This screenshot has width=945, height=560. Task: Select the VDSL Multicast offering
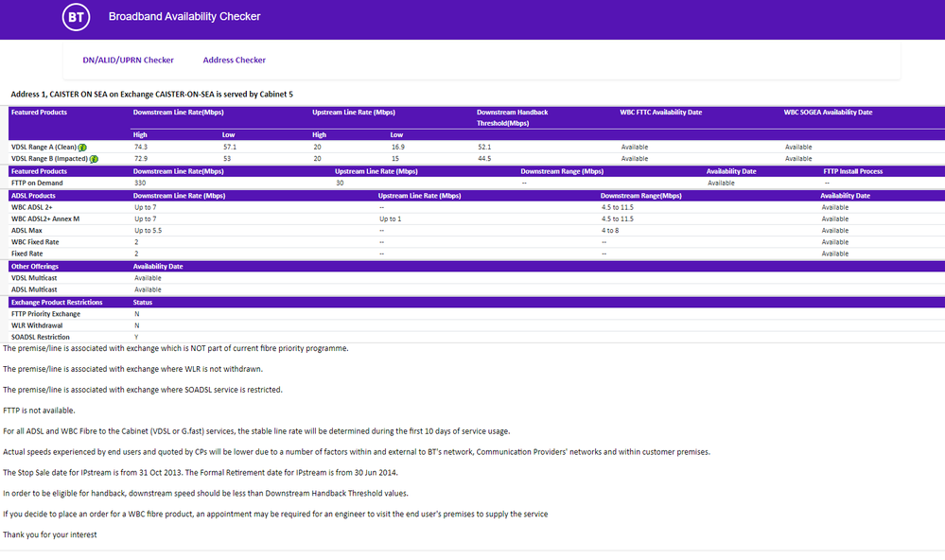(x=33, y=278)
